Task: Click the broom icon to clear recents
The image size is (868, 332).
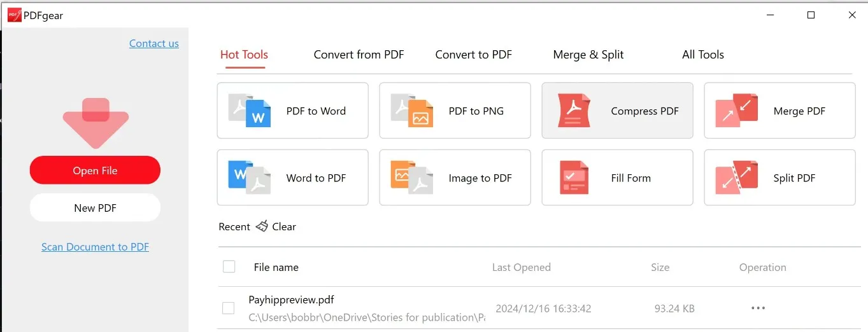Action: tap(262, 226)
